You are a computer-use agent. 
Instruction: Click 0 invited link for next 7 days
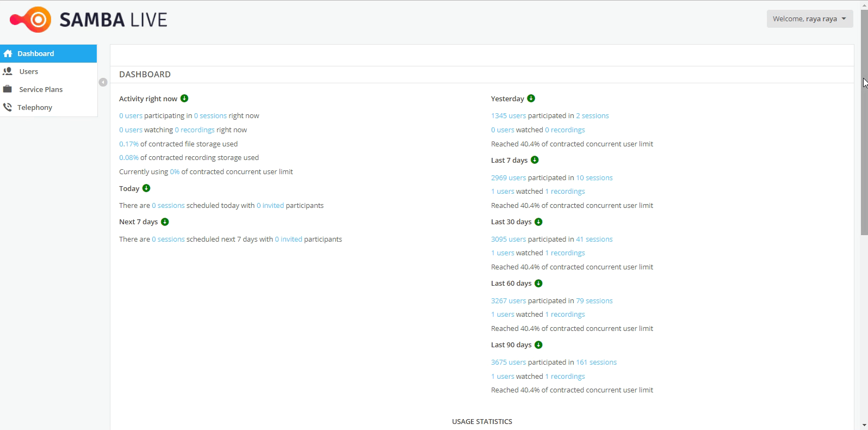point(288,239)
